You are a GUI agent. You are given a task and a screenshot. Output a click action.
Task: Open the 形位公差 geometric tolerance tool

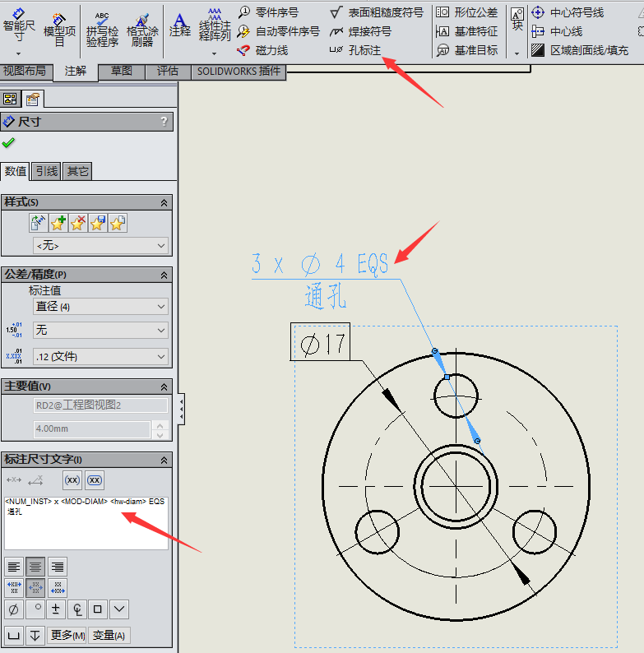click(466, 12)
